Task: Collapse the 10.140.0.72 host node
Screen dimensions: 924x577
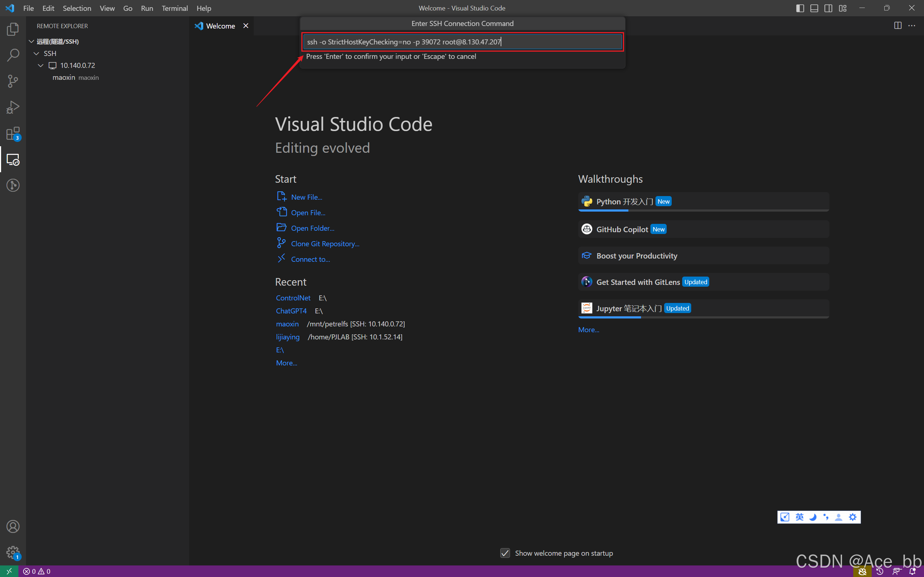Action: (x=41, y=65)
